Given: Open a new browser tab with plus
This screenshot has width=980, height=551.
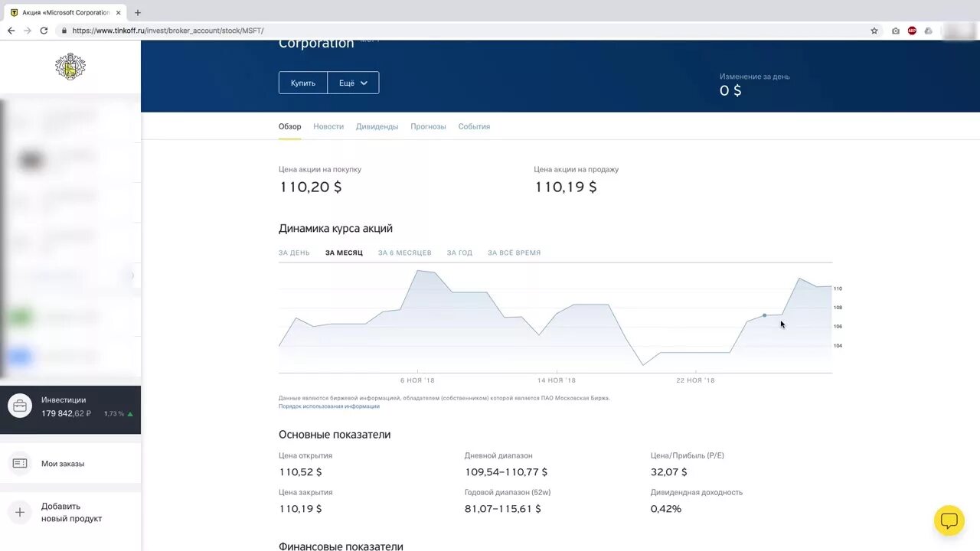Looking at the screenshot, I should pyautogui.click(x=138, y=12).
